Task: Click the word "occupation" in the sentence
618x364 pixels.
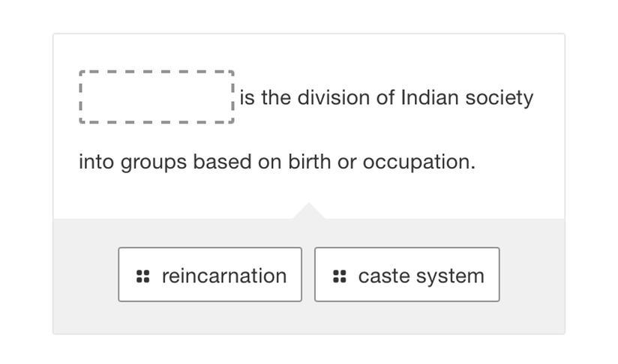Action: tap(418, 163)
